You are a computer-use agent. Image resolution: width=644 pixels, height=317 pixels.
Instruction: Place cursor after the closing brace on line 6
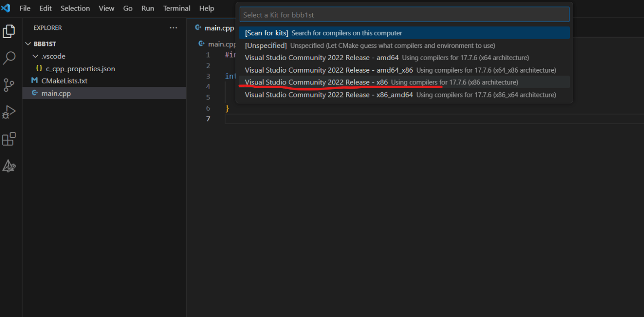(230, 108)
